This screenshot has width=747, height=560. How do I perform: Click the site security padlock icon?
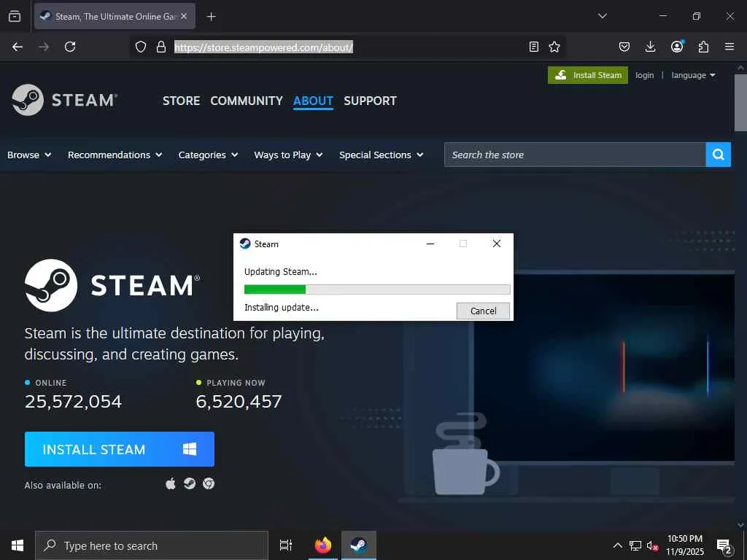coord(161,47)
